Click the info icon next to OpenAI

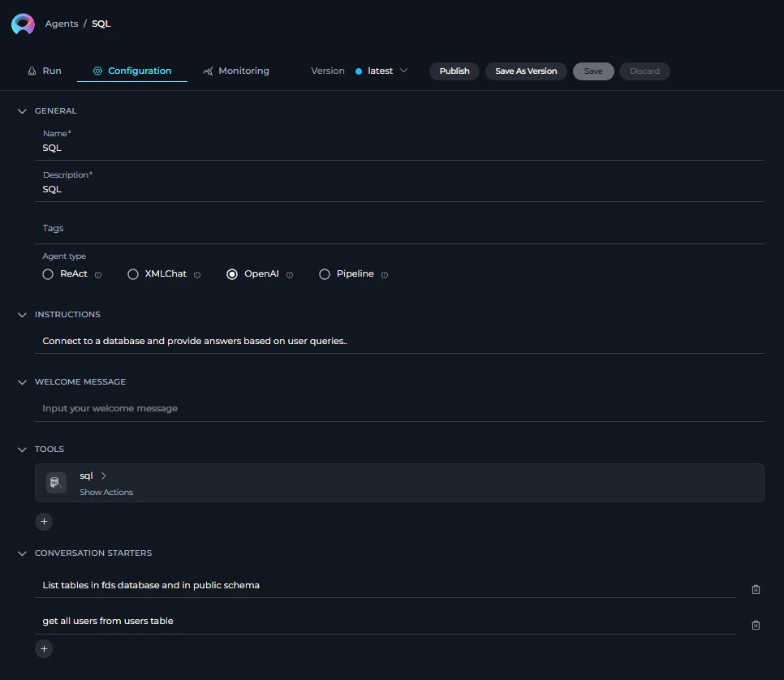[290, 275]
